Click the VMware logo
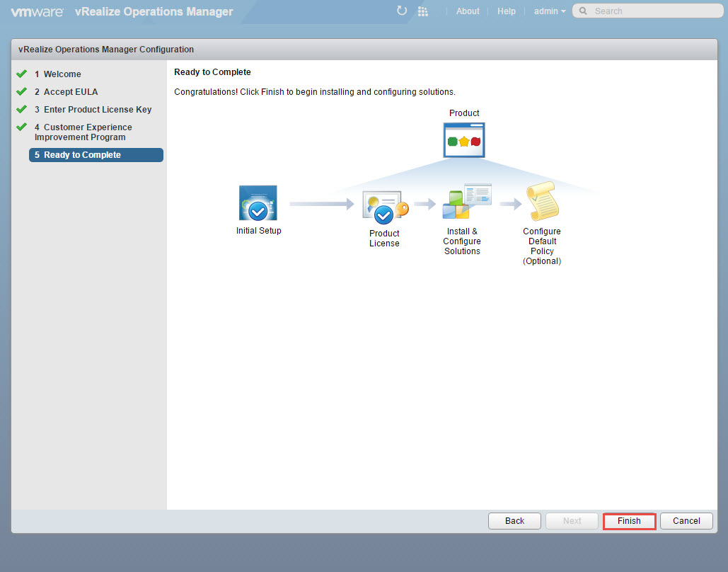Screen dimensions: 728x572 coord(37,11)
